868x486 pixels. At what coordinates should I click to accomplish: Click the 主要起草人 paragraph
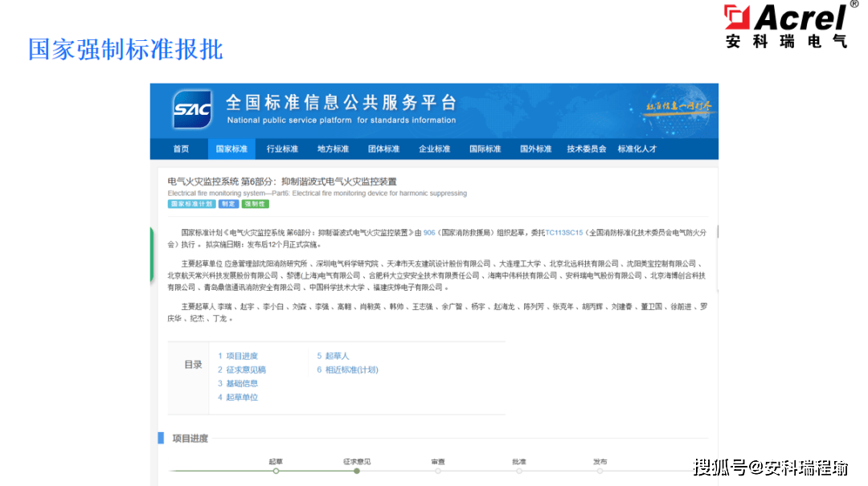point(436,312)
